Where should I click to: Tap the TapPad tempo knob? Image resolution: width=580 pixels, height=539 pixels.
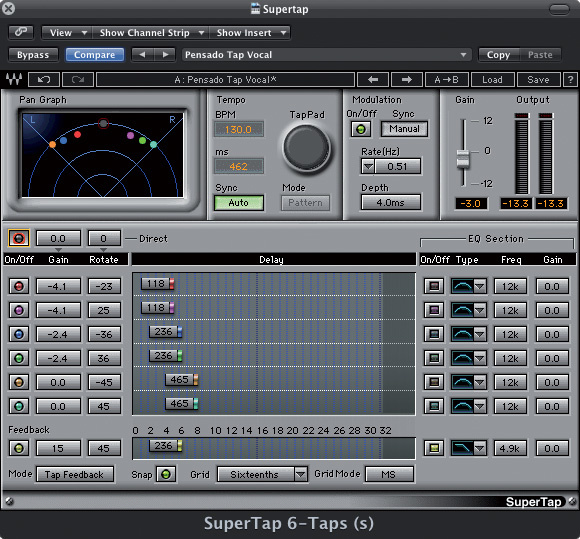coord(306,148)
